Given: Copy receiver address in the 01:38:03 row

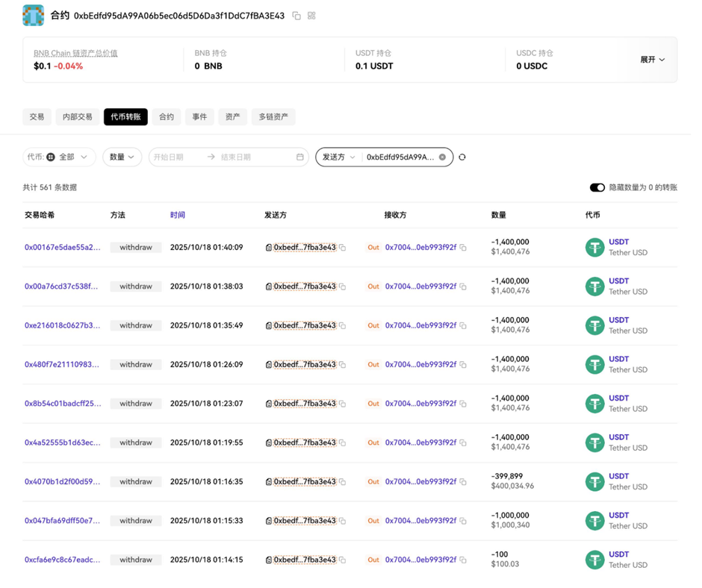Looking at the screenshot, I should point(463,287).
